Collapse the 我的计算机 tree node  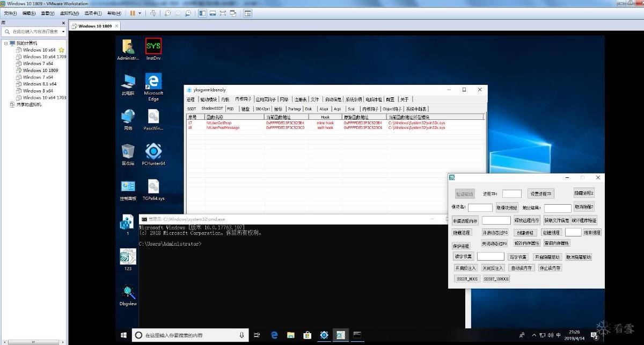pos(6,43)
